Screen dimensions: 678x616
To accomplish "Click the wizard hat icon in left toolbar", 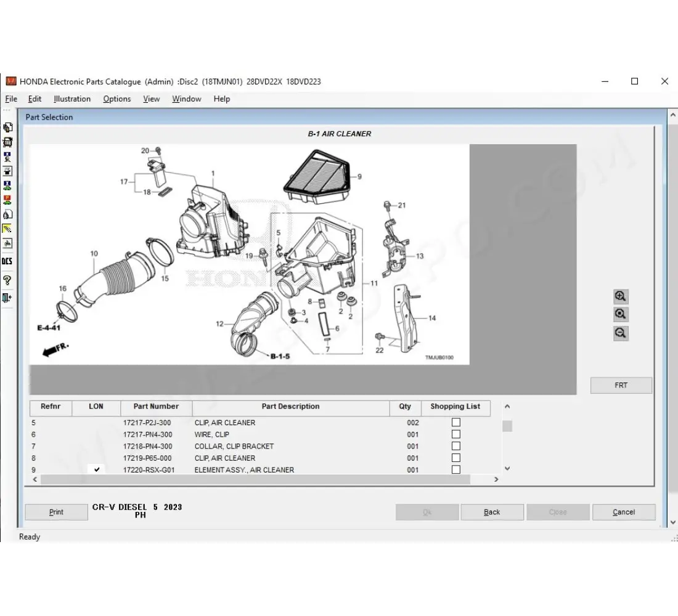I will coord(7,171).
